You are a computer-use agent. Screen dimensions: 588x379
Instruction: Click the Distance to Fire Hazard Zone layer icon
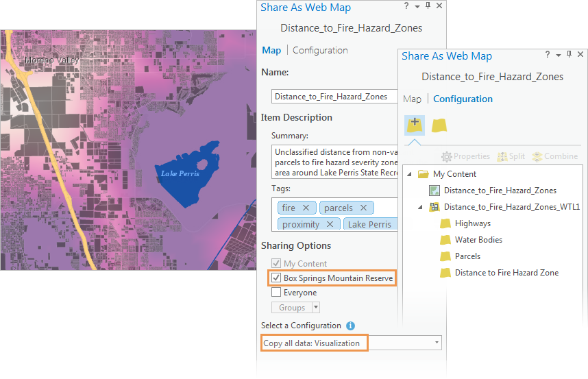click(445, 273)
